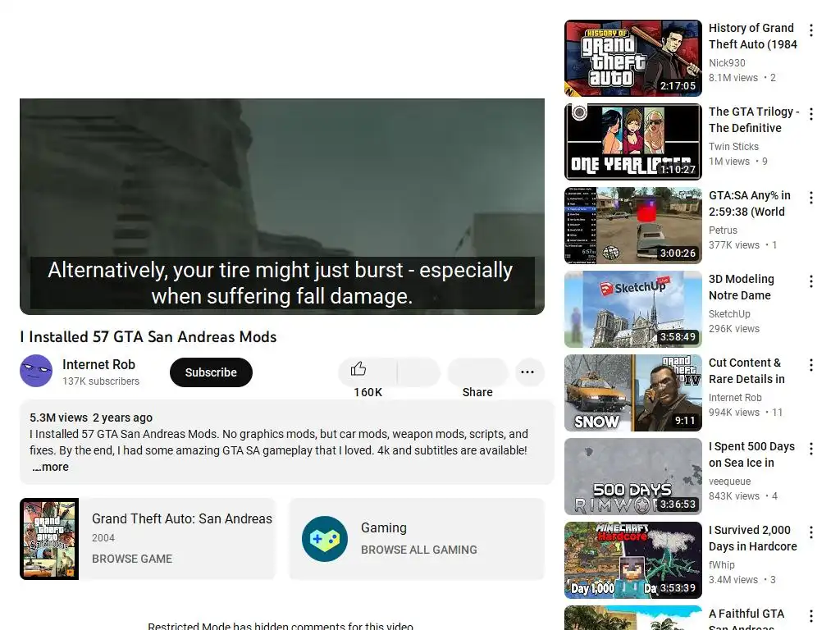Open video title The GTA Trilogy - The Definitive
The width and height of the screenshot is (840, 630).
coord(754,120)
